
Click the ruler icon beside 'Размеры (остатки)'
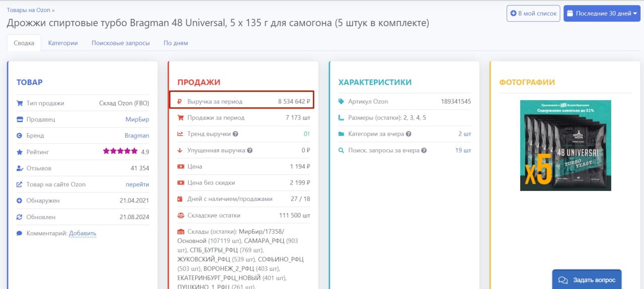(x=342, y=118)
